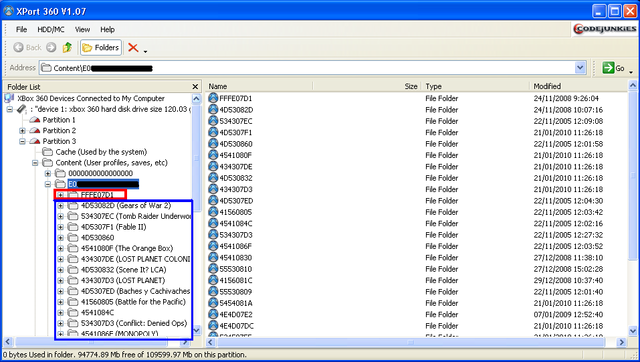
Task: Click the 4D53082D folder icon in file list
Action: [x=213, y=109]
